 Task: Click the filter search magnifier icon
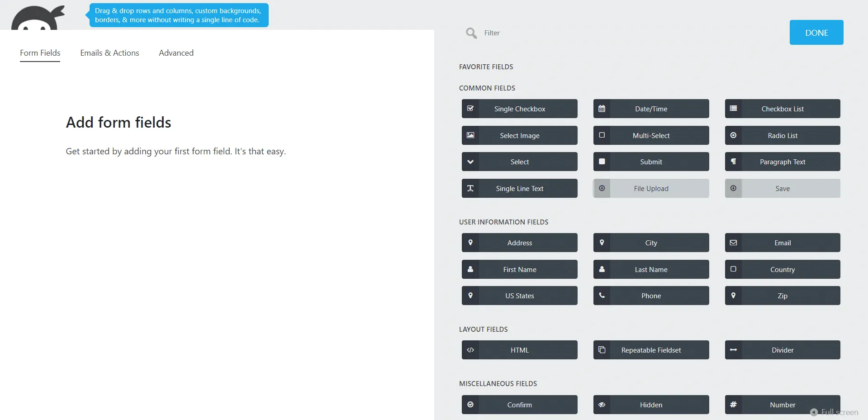pyautogui.click(x=470, y=33)
